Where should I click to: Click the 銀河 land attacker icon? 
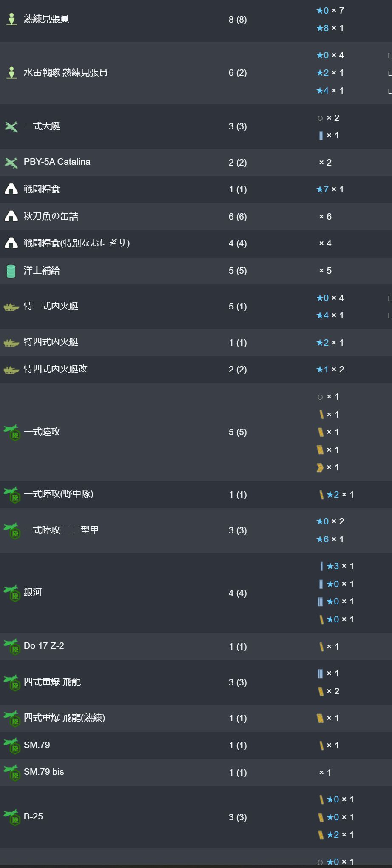tap(11, 593)
